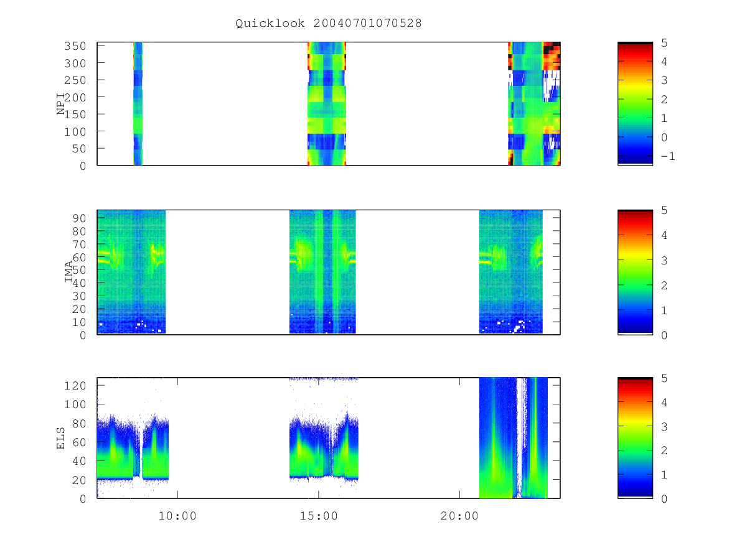The width and height of the screenshot is (747, 560).
Task: Click the Quicklook 20040701070528 title
Action: [329, 23]
